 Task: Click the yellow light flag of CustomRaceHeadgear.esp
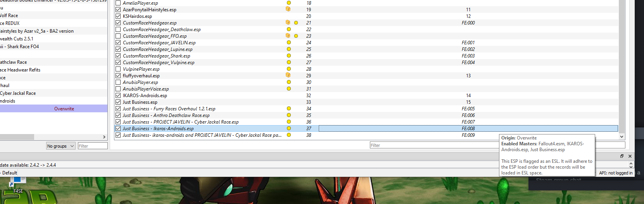pos(296,23)
